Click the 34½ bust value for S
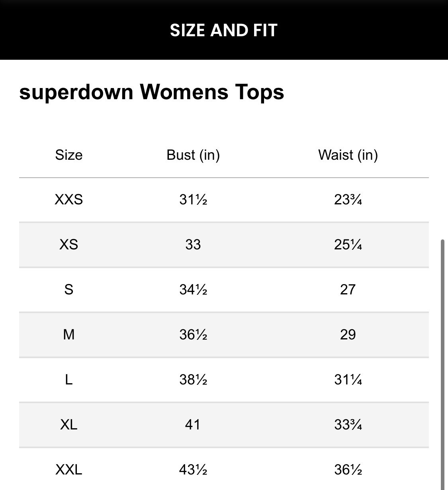 193,290
